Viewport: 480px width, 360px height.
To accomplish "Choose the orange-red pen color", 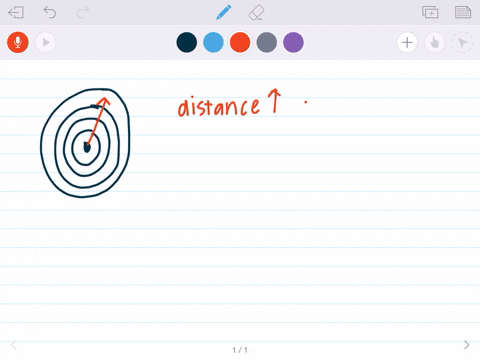I will click(240, 42).
